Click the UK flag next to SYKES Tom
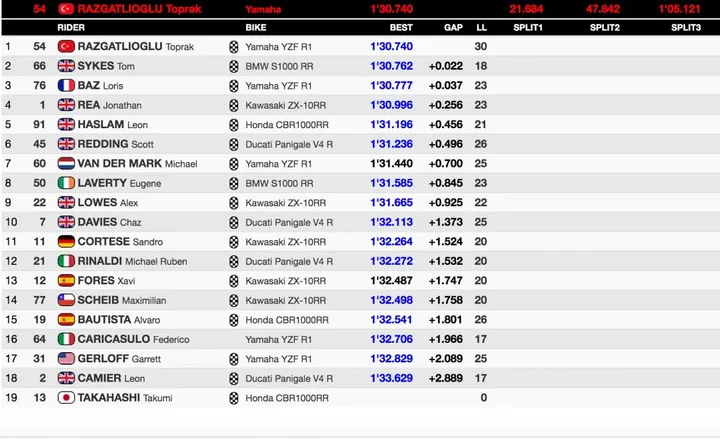 click(66, 66)
